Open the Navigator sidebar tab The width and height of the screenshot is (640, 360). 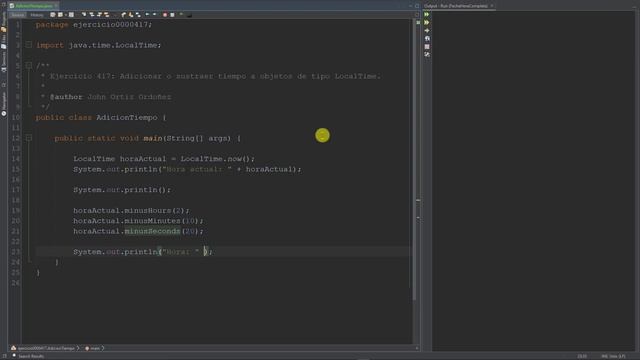click(x=4, y=104)
